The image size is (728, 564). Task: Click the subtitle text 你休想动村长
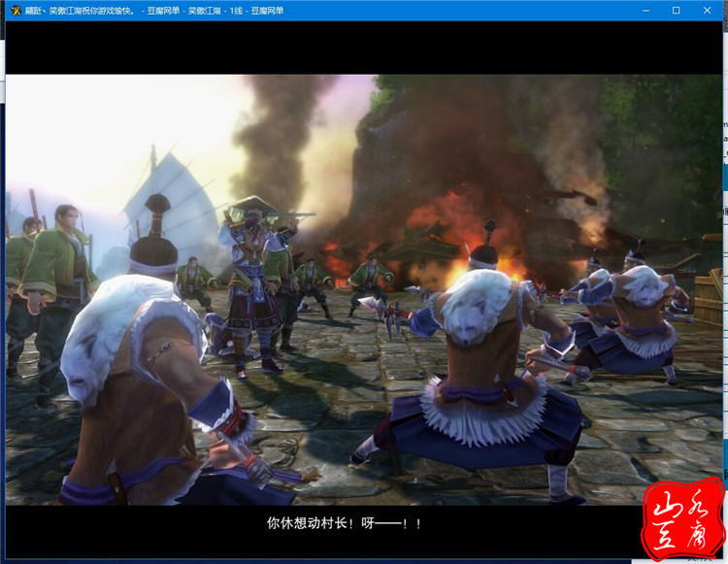click(x=307, y=523)
